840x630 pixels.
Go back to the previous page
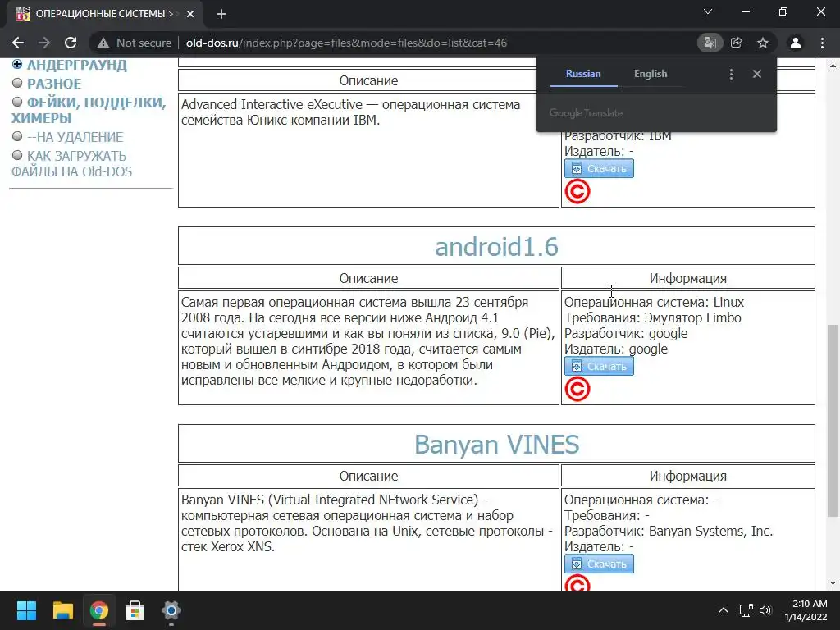pyautogui.click(x=18, y=43)
